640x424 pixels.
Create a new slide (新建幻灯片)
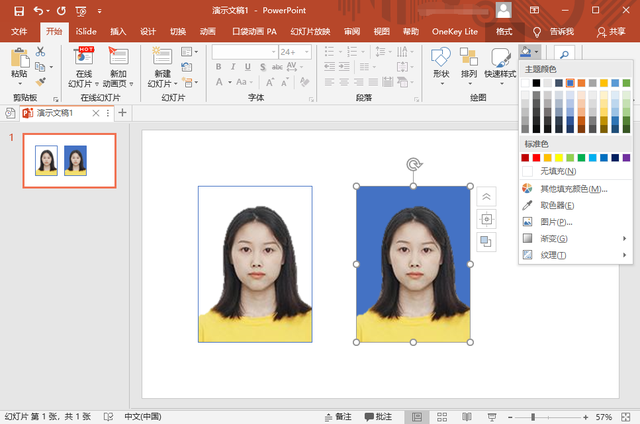click(162, 67)
